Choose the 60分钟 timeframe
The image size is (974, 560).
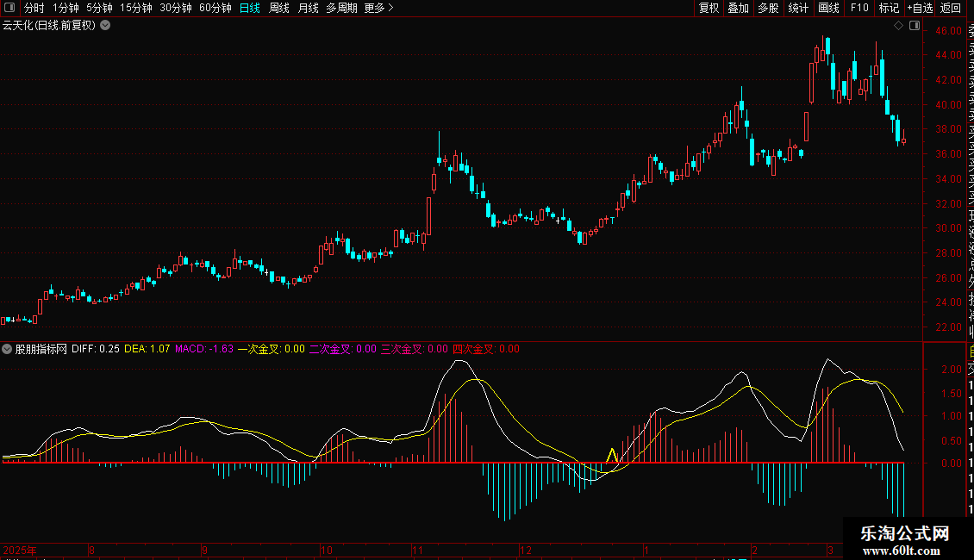point(215,8)
